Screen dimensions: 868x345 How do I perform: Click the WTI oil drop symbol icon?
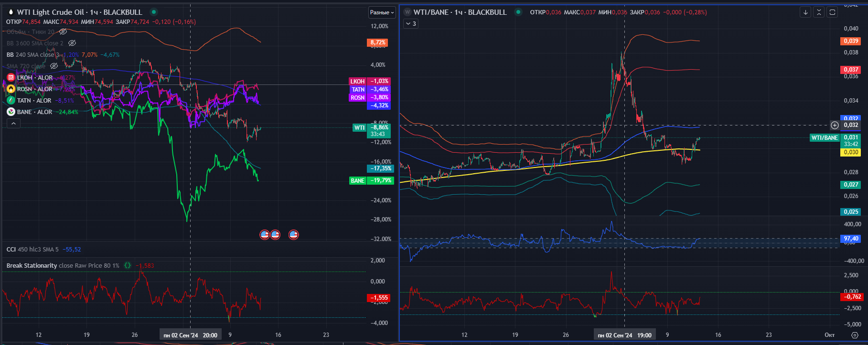click(x=11, y=12)
